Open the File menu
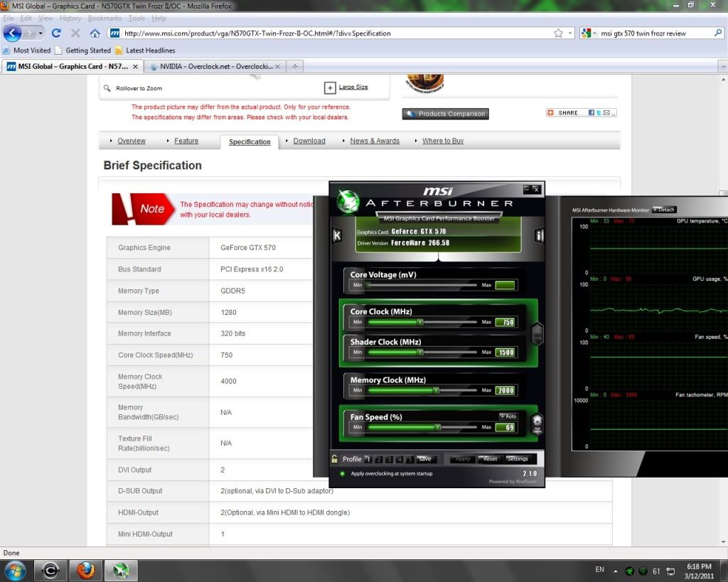The height and width of the screenshot is (582, 728). point(9,18)
